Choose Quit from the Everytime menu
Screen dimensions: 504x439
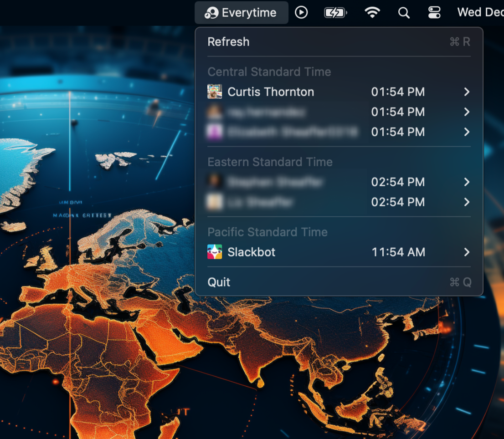219,282
